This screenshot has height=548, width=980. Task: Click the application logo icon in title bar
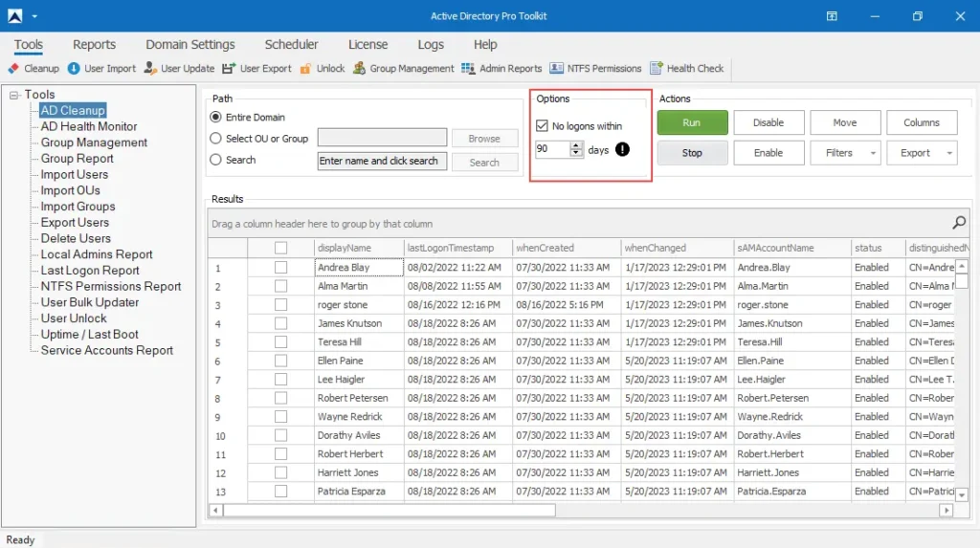pos(15,15)
